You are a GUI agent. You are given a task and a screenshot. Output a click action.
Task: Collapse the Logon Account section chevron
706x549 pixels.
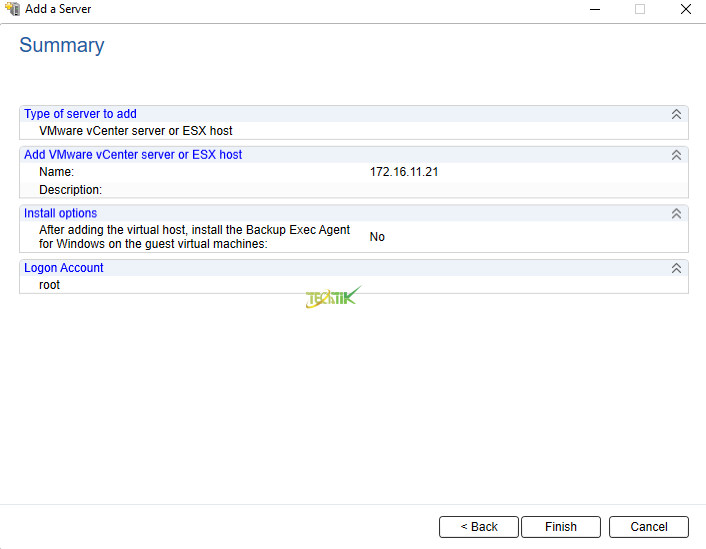676,268
